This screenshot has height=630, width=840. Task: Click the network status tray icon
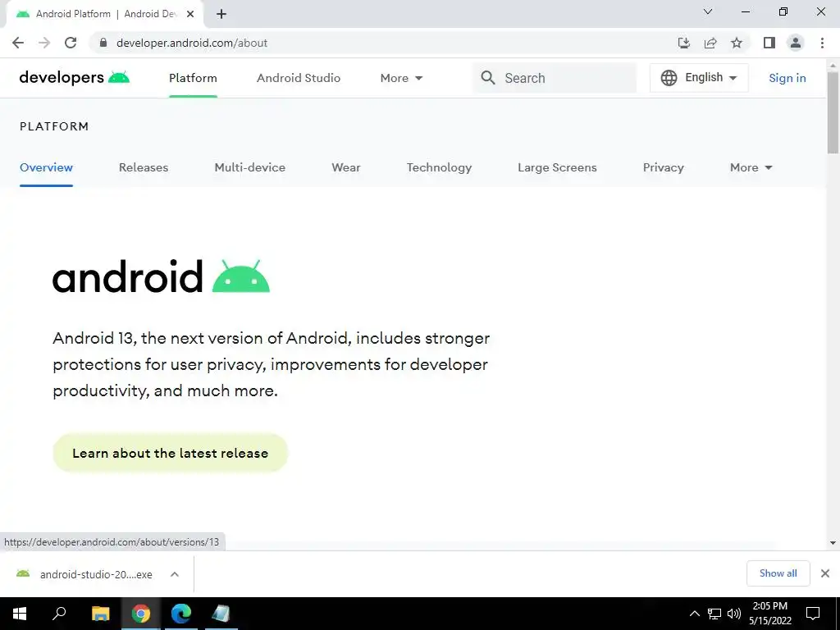714,614
